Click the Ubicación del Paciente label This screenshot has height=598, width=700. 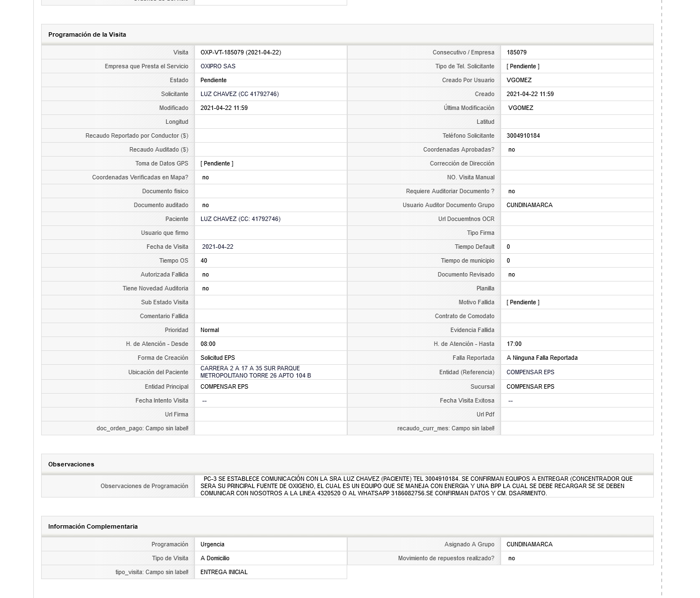pyautogui.click(x=158, y=372)
